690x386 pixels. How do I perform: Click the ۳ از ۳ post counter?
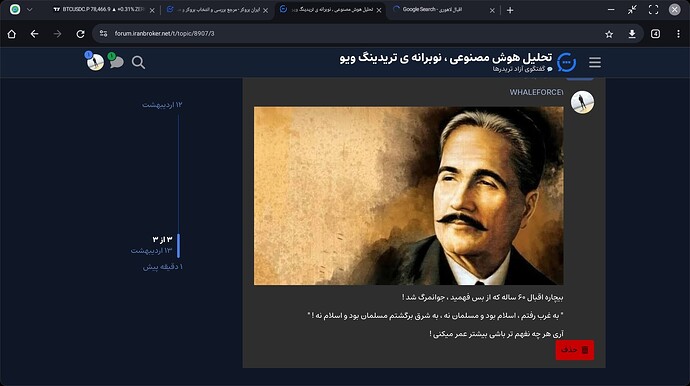coord(162,239)
